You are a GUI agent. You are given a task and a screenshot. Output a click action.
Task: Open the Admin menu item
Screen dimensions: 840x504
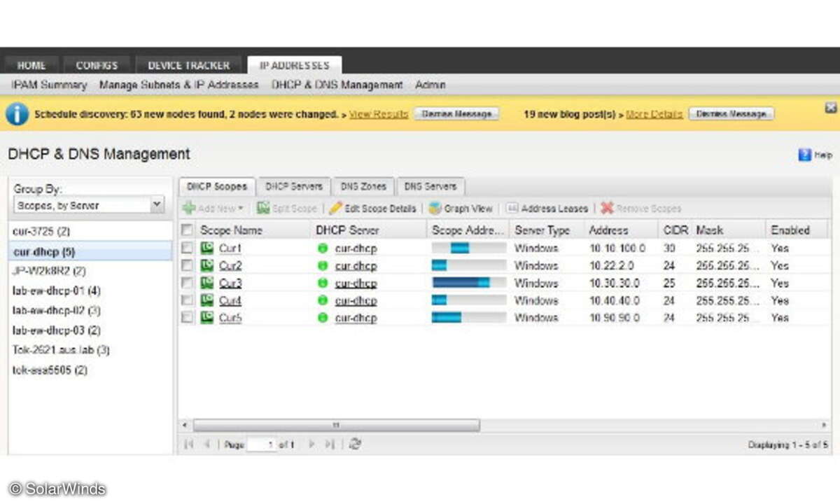(x=430, y=85)
